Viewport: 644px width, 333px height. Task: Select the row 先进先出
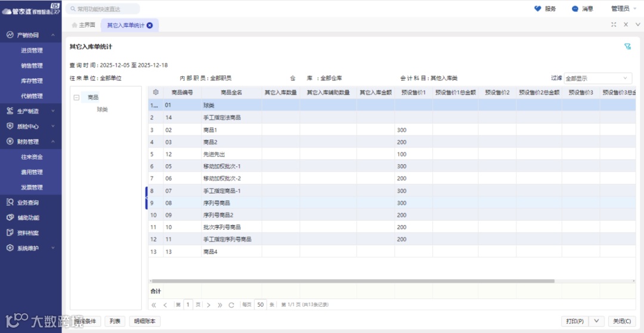tap(392, 154)
